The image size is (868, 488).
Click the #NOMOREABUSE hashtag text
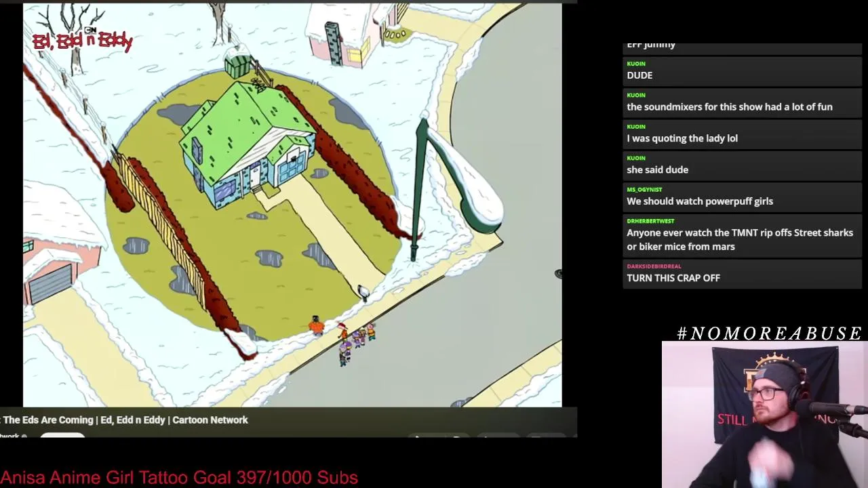coord(769,333)
